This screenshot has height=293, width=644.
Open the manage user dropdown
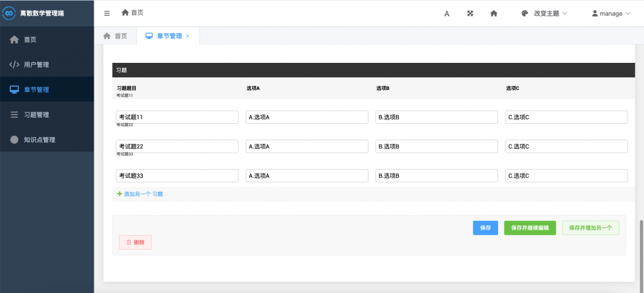(x=611, y=13)
